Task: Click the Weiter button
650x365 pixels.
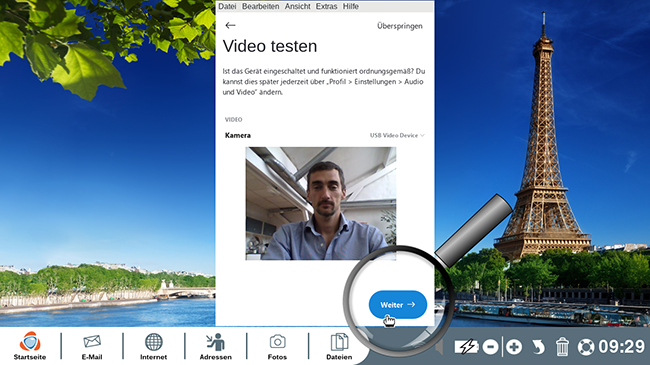Action: 398,304
